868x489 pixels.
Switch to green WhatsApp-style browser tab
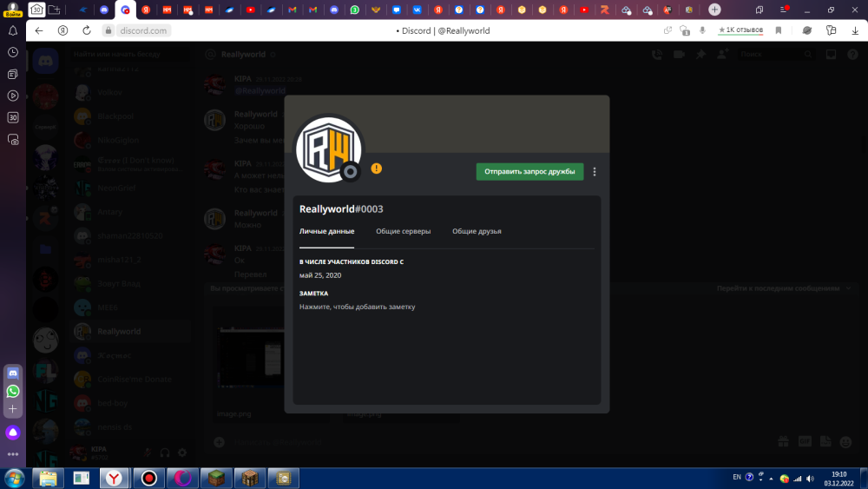pyautogui.click(x=355, y=10)
